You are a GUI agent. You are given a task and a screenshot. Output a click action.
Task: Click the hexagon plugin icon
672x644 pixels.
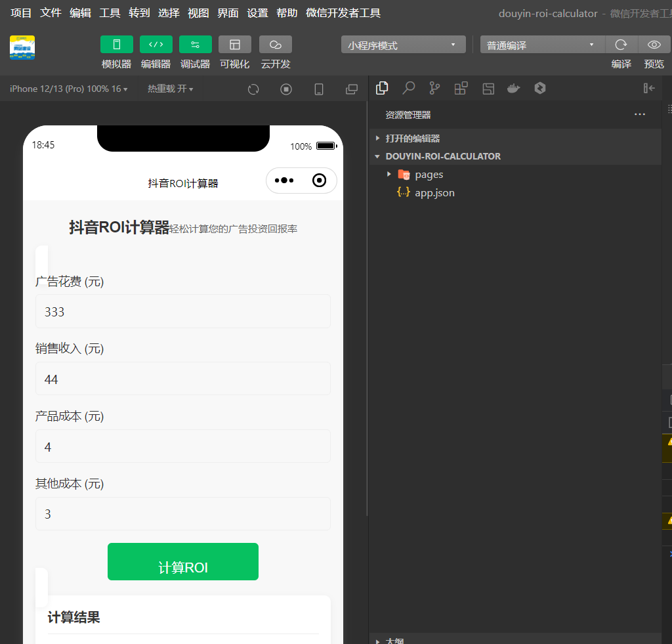point(540,89)
